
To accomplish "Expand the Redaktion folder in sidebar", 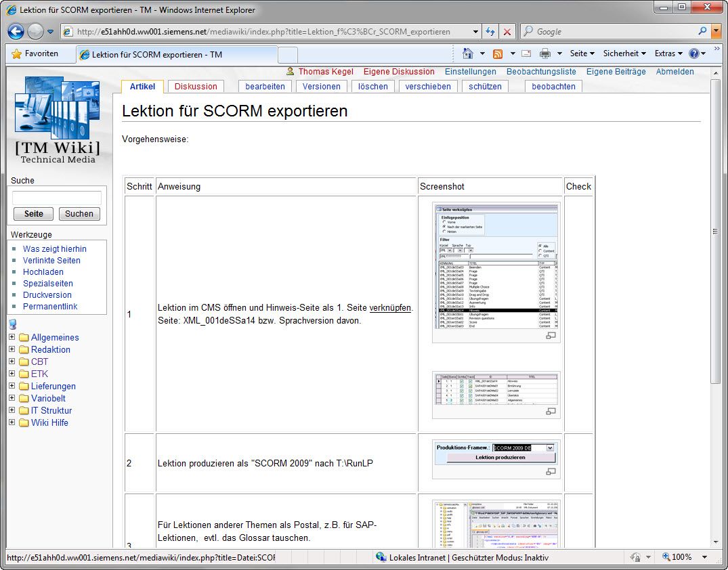I will tap(12, 349).
